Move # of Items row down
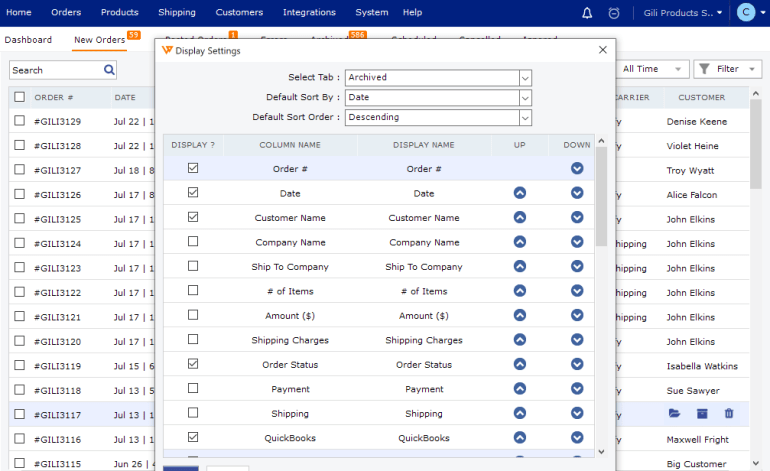This screenshot has height=471, width=770. tap(577, 291)
